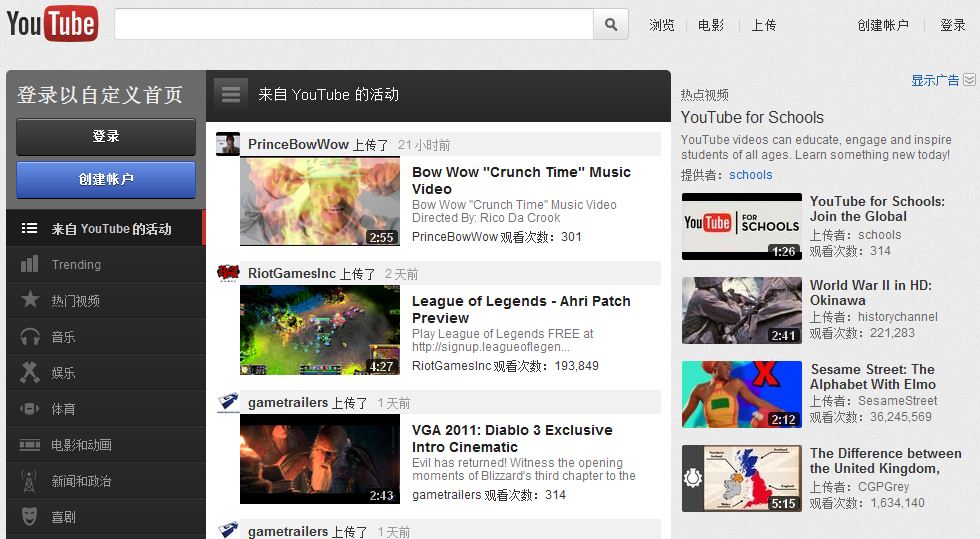Open the 体育 category
This screenshot has width=980, height=539.
[106, 408]
